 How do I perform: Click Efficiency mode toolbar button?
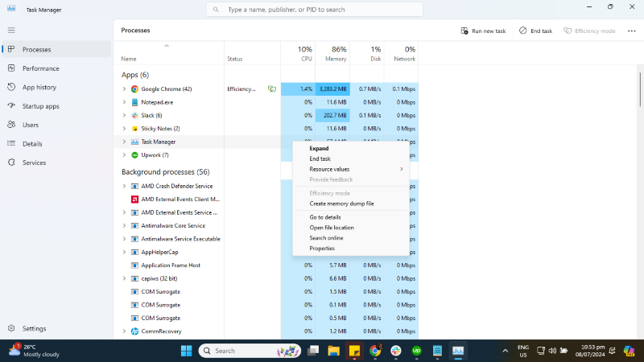pos(589,31)
